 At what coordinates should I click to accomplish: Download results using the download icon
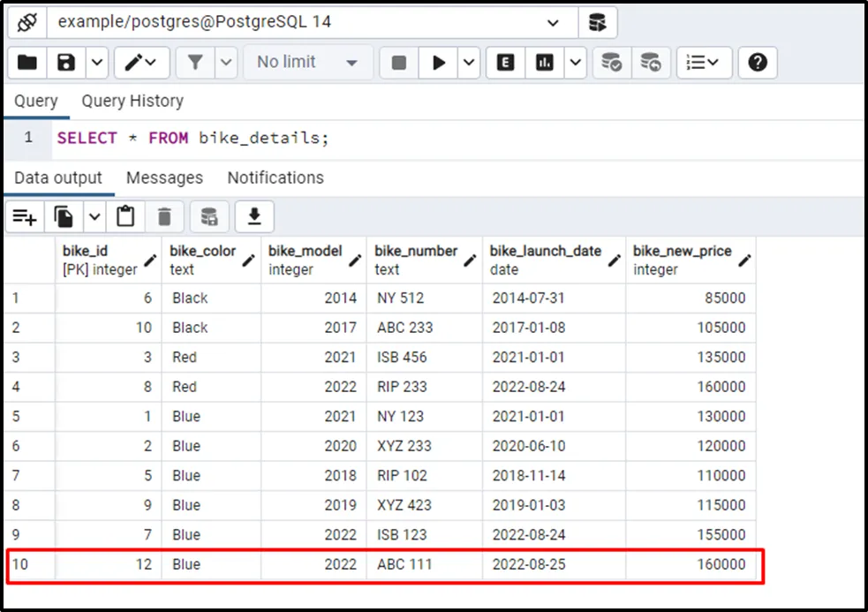pyautogui.click(x=255, y=216)
